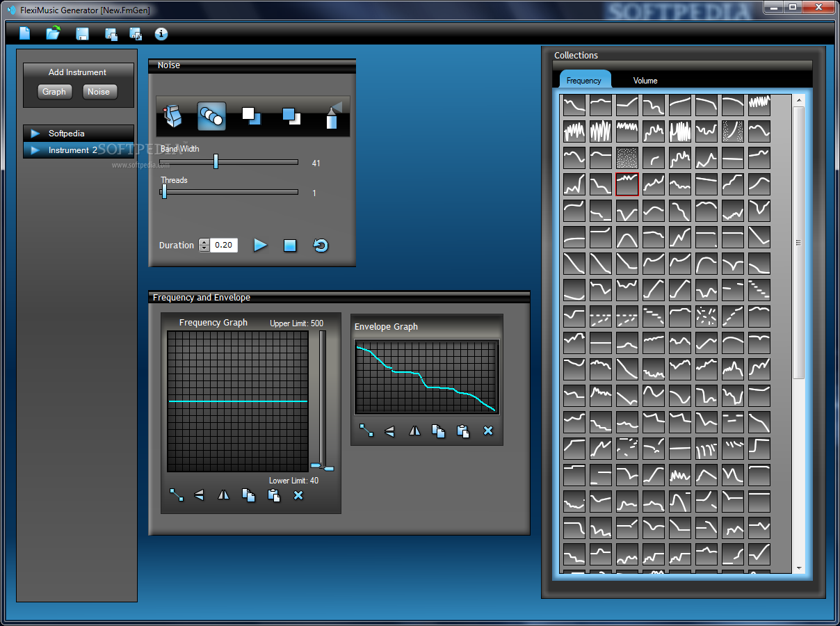Click the Lower Limit slider handle
This screenshot has width=840, height=626.
[x=329, y=469]
